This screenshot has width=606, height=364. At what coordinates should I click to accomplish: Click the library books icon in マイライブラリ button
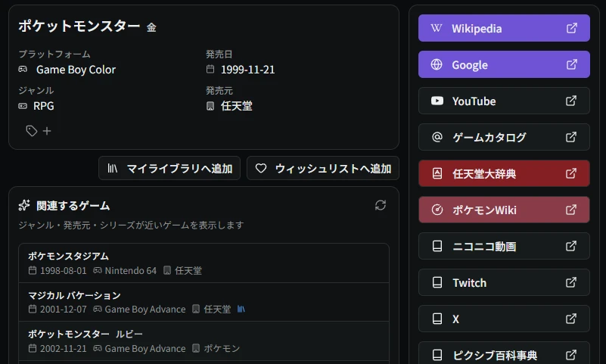pyautogui.click(x=112, y=168)
